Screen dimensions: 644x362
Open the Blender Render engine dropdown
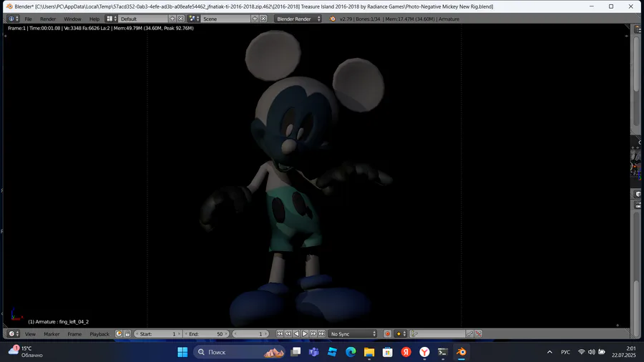[x=298, y=19]
